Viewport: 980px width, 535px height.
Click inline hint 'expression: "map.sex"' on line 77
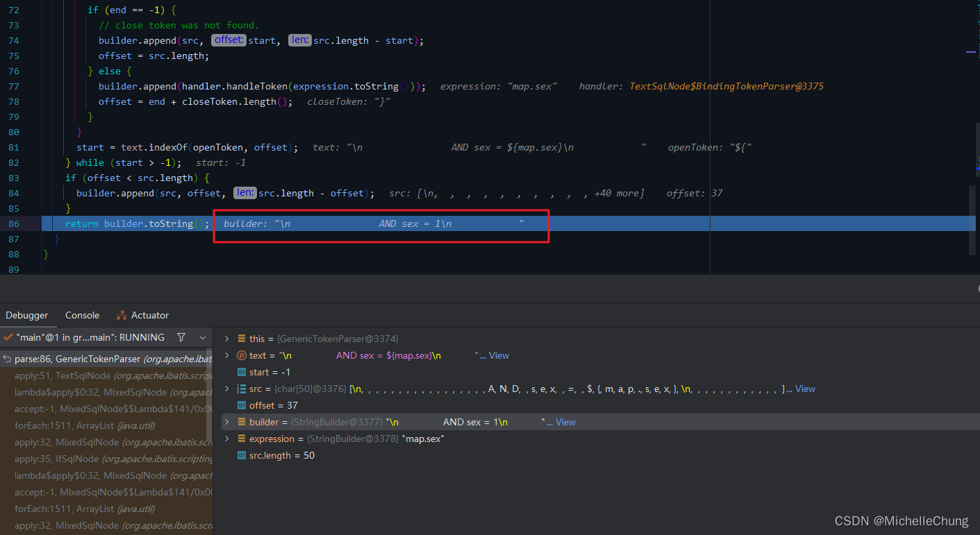pos(499,86)
